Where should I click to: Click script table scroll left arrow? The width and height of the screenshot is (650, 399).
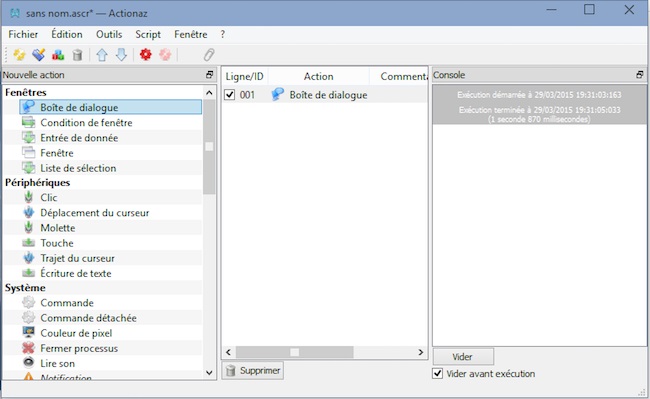pyautogui.click(x=228, y=352)
